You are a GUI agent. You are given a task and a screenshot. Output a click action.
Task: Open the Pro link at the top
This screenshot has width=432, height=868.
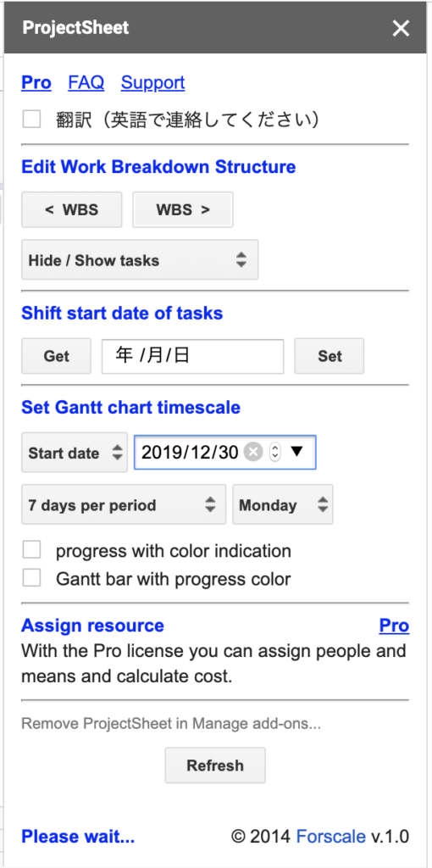36,82
